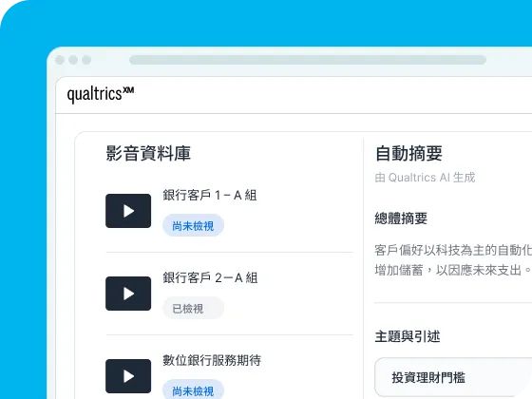Click the 主題與引述 section heading
The width and height of the screenshot is (532, 399).
coord(408,336)
